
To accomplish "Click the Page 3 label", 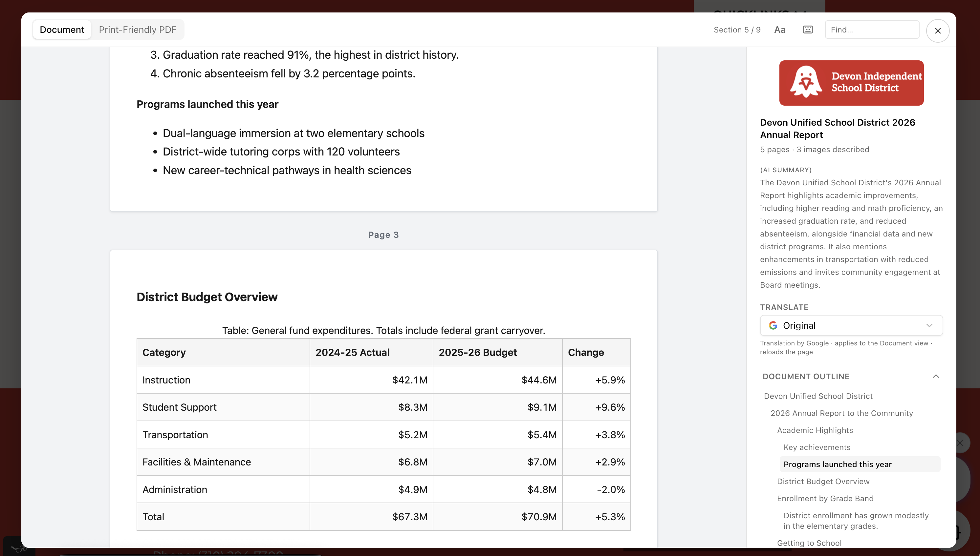I will pos(383,235).
